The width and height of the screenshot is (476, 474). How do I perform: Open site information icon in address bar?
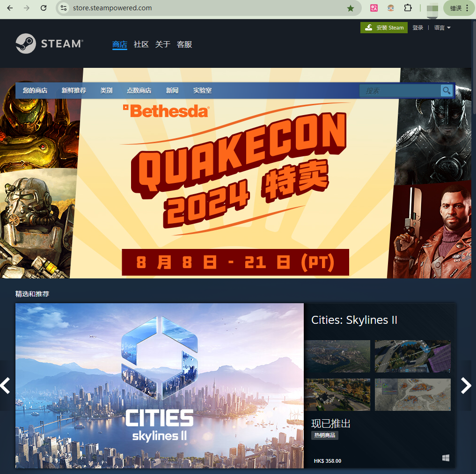click(64, 8)
